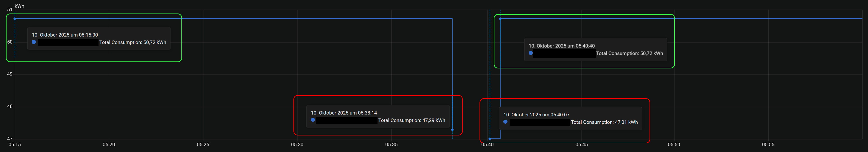868x152 pixels.
Task: Click the 05:20 label on the time axis
Action: click(109, 145)
